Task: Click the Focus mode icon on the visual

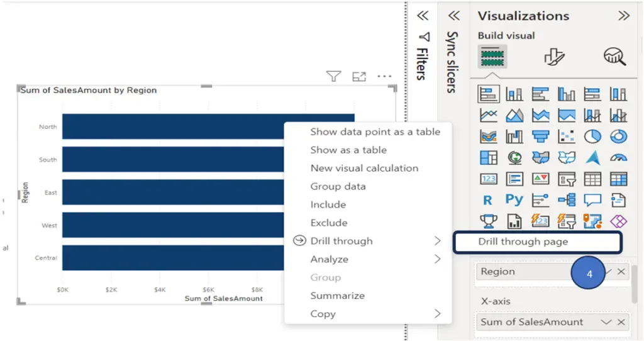Action: [359, 76]
